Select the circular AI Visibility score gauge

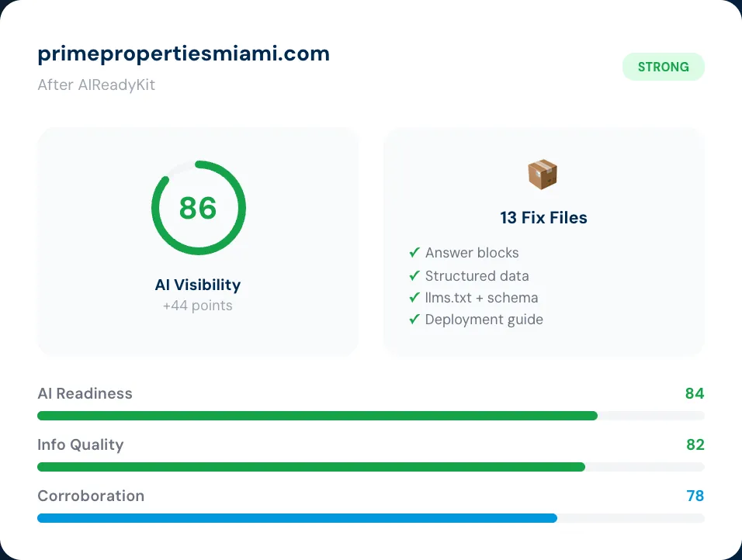click(x=198, y=207)
